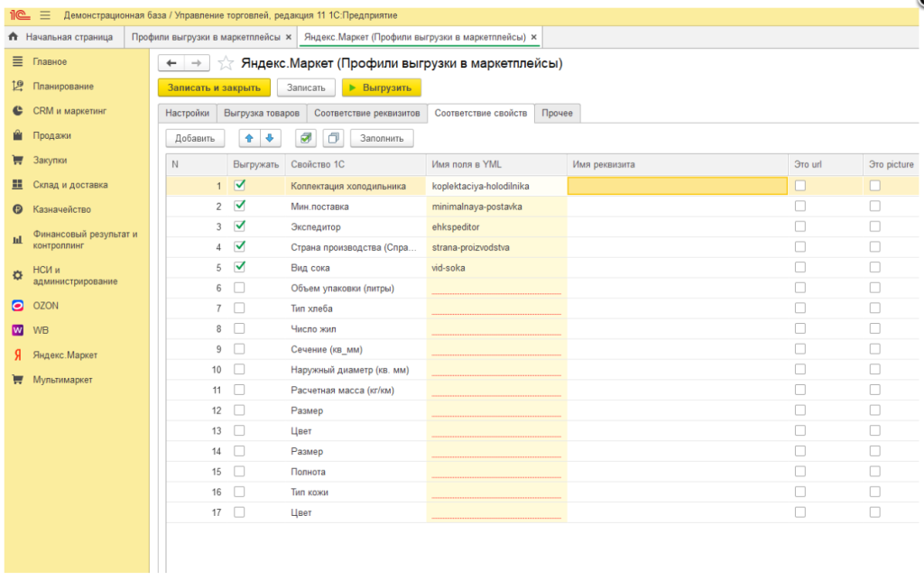The width and height of the screenshot is (924, 580).
Task: Enable Выгружать for Тип хлеба row
Action: pyautogui.click(x=239, y=308)
